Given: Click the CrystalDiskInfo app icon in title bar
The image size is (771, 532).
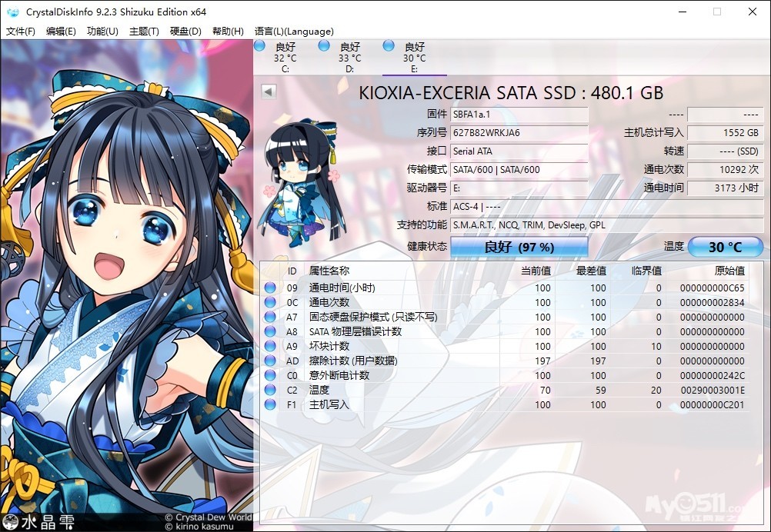Looking at the screenshot, I should [x=13, y=12].
